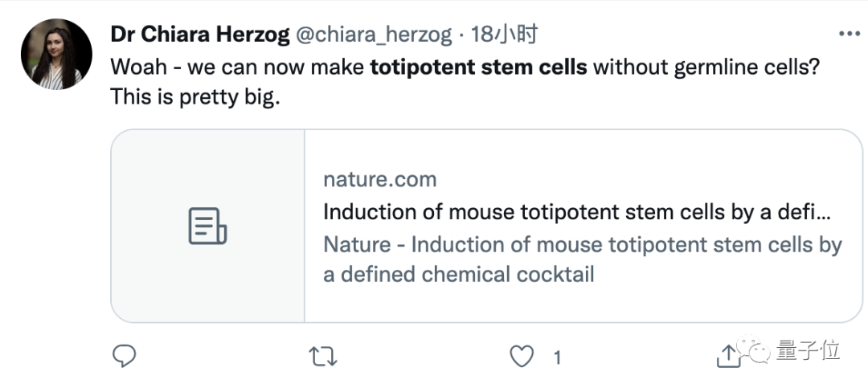Click the phrase 'without germline cells?'

tap(706, 67)
